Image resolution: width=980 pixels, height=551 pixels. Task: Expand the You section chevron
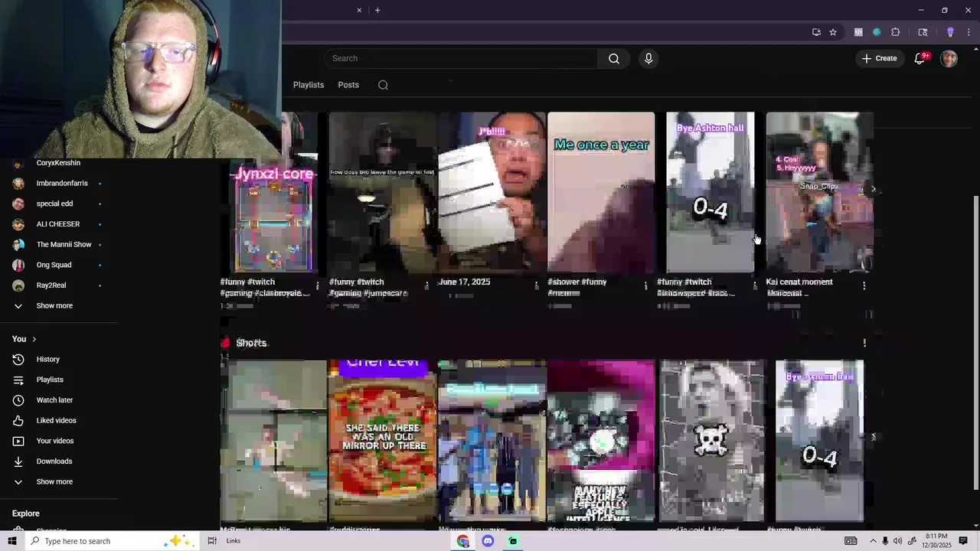click(x=34, y=339)
